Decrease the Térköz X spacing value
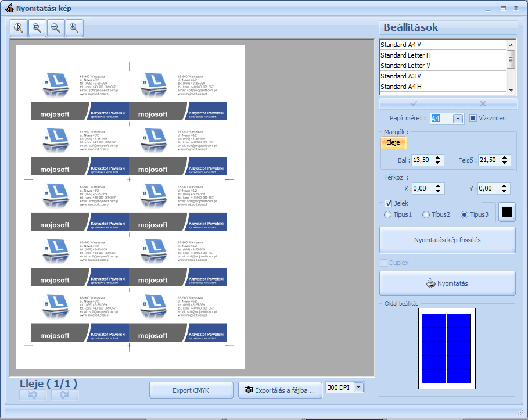Screen dimensions: 528x420 [x=438, y=191]
